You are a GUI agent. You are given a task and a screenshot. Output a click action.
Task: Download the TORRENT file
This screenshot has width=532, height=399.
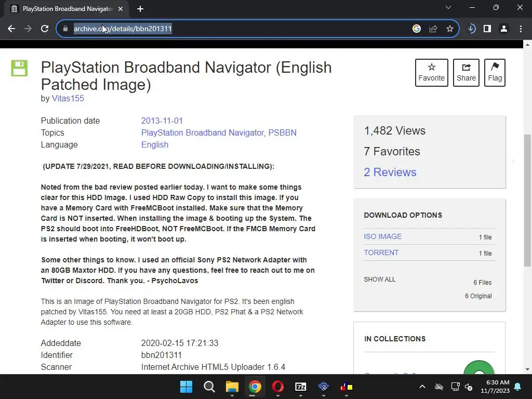point(381,253)
